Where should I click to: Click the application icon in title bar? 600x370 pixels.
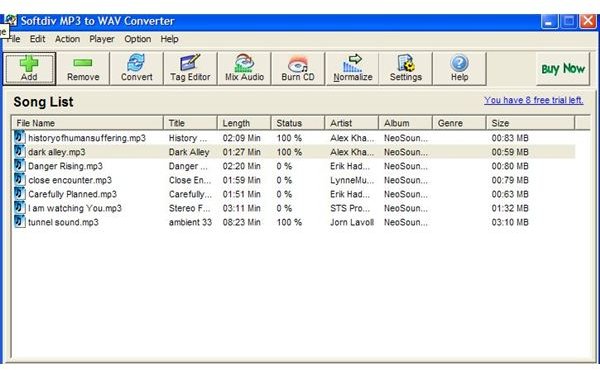[x=11, y=20]
